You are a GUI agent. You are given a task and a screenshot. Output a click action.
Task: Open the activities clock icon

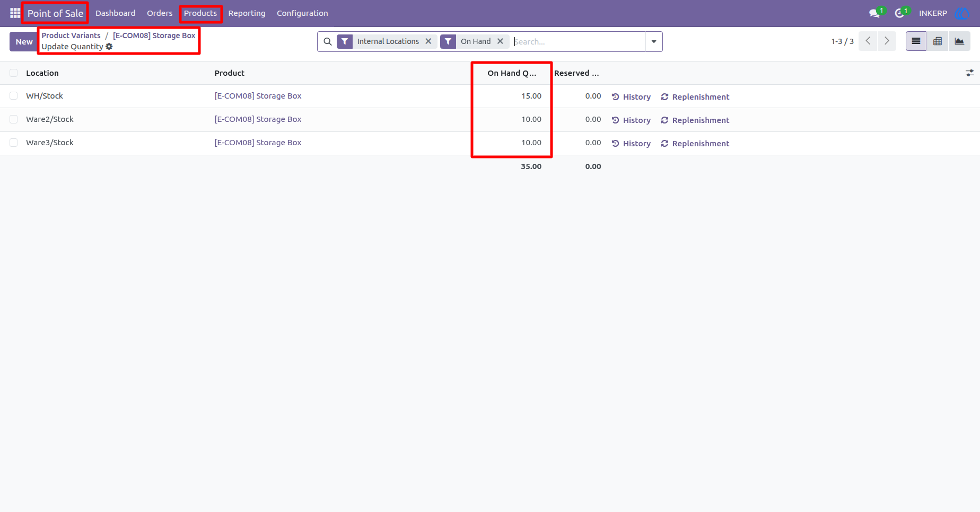pos(899,13)
